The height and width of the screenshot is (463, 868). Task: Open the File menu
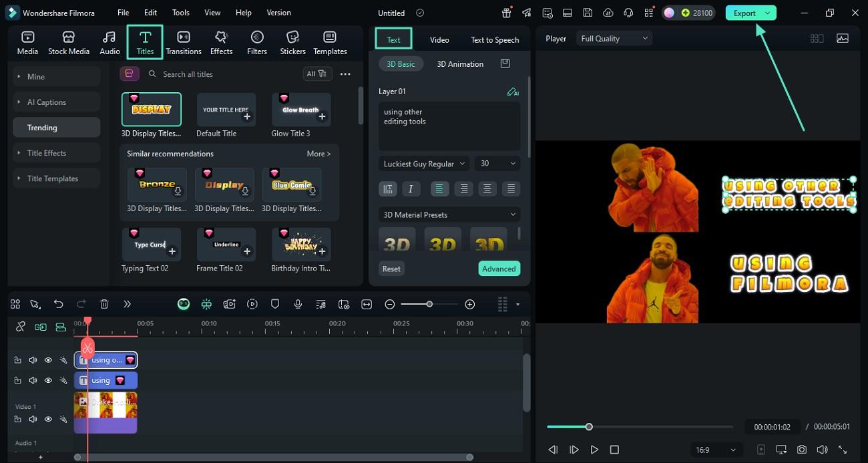coord(123,13)
